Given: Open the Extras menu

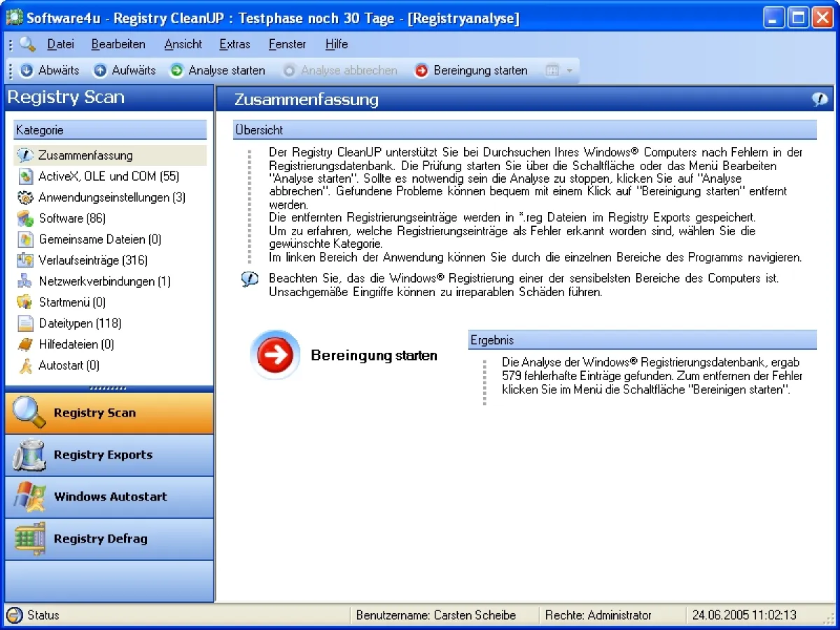Looking at the screenshot, I should click(234, 44).
